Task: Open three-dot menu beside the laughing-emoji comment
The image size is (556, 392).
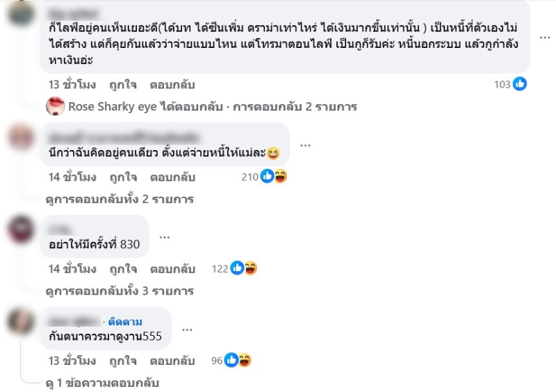Action: click(305, 145)
